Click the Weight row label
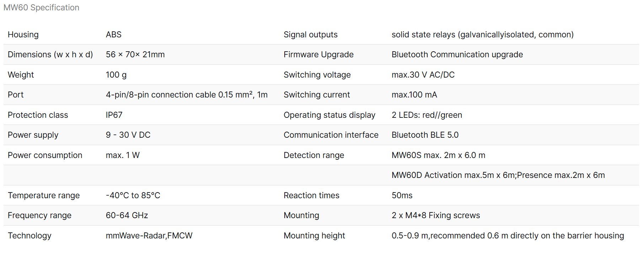The image size is (644, 253). pos(21,75)
